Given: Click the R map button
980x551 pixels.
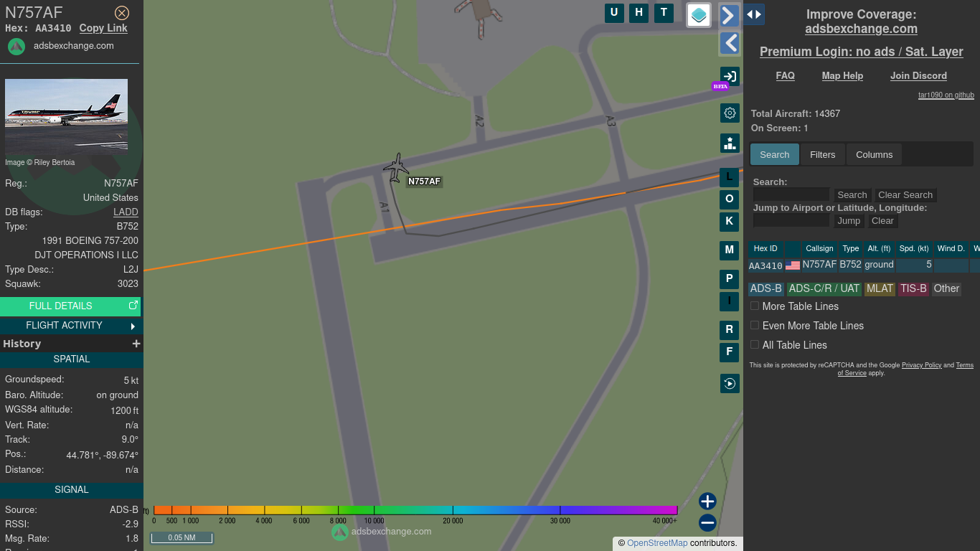Looking at the screenshot, I should (x=729, y=330).
